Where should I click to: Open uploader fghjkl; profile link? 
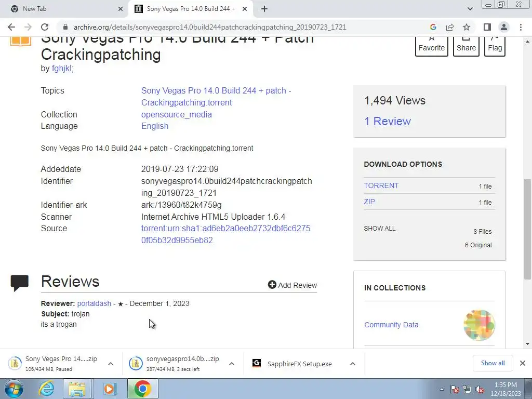(63, 68)
